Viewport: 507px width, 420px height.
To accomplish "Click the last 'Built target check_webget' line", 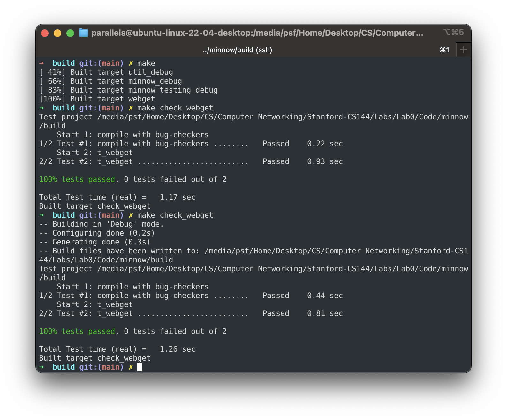I will pos(95,358).
